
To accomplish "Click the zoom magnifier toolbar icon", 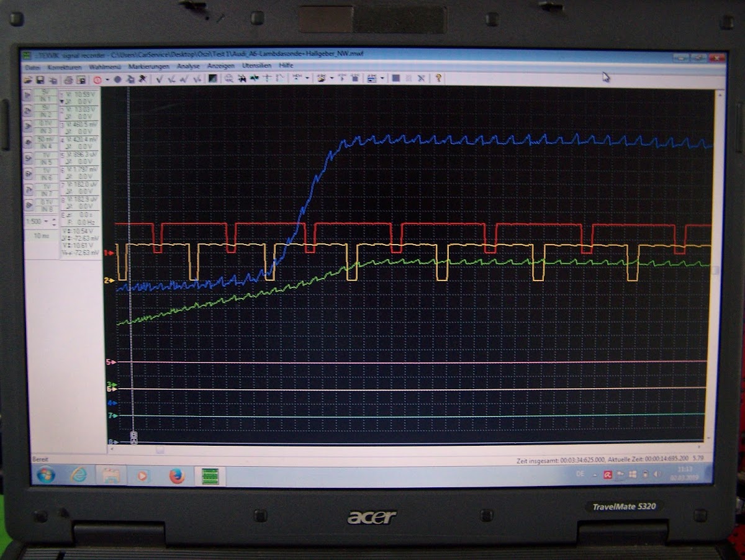I will tap(228, 79).
